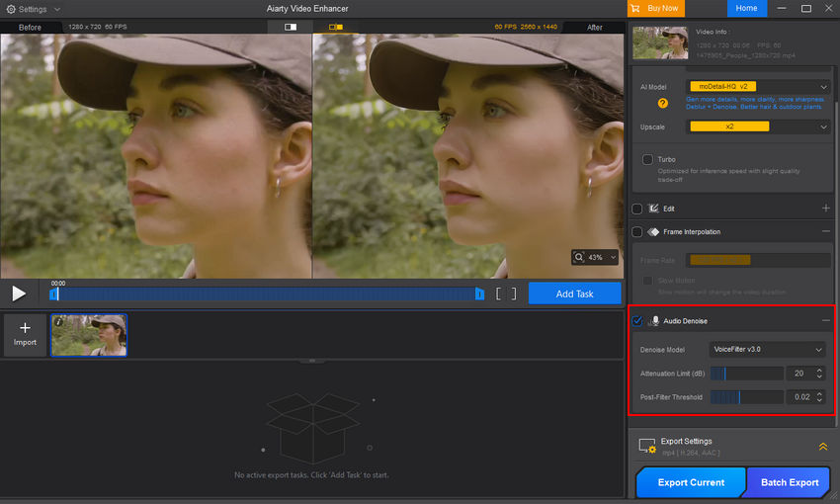Select the After label
Screen dimensions: 840x504
pyautogui.click(x=595, y=28)
